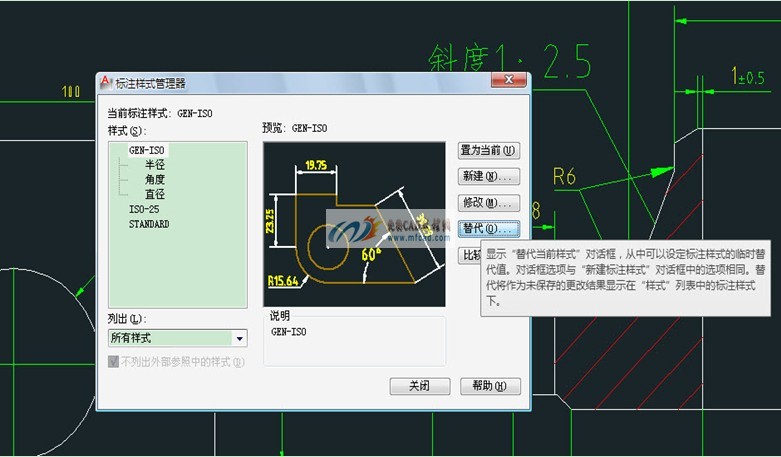The width and height of the screenshot is (781, 457).
Task: Click the 修改(M)... button
Action: tap(489, 203)
